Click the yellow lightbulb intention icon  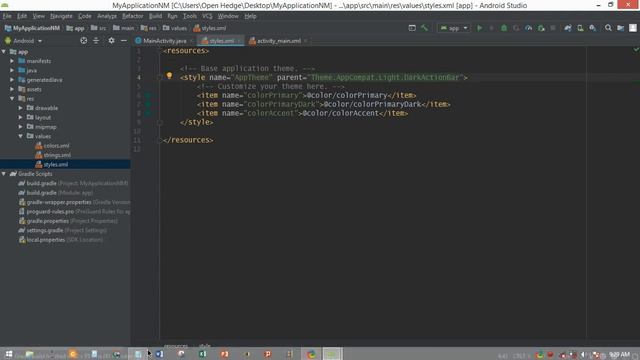click(x=169, y=76)
